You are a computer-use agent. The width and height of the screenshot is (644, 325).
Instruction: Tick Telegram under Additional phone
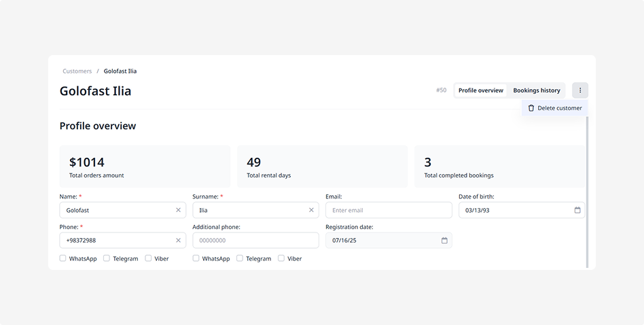pyautogui.click(x=240, y=258)
